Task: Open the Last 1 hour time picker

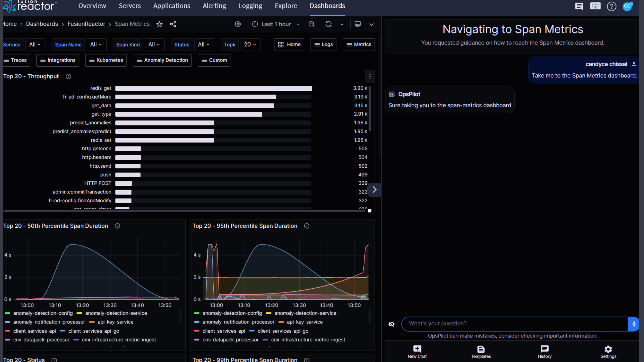Action: point(276,24)
